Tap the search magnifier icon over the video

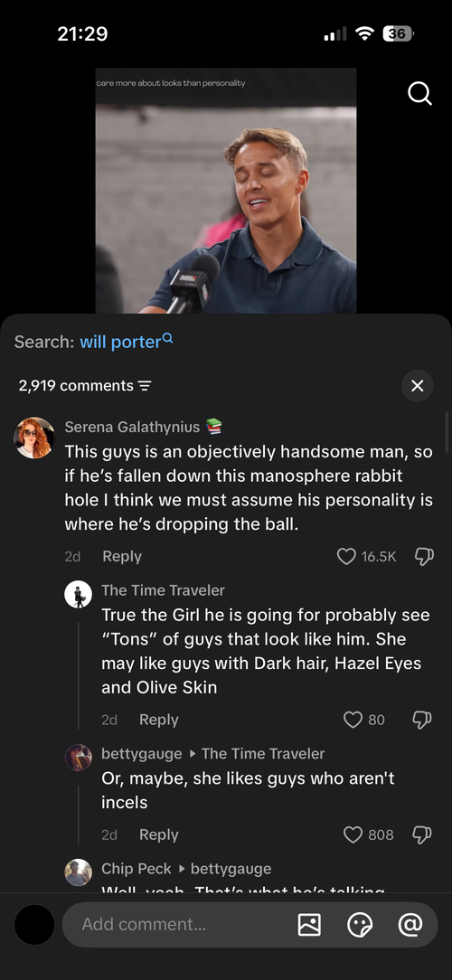[x=419, y=94]
